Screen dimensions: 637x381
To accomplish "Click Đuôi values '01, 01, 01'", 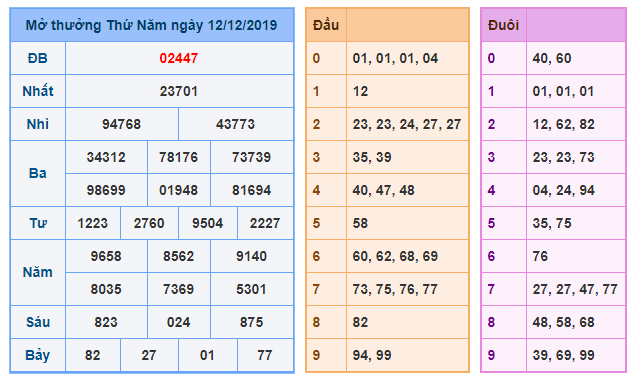I will 563,91.
